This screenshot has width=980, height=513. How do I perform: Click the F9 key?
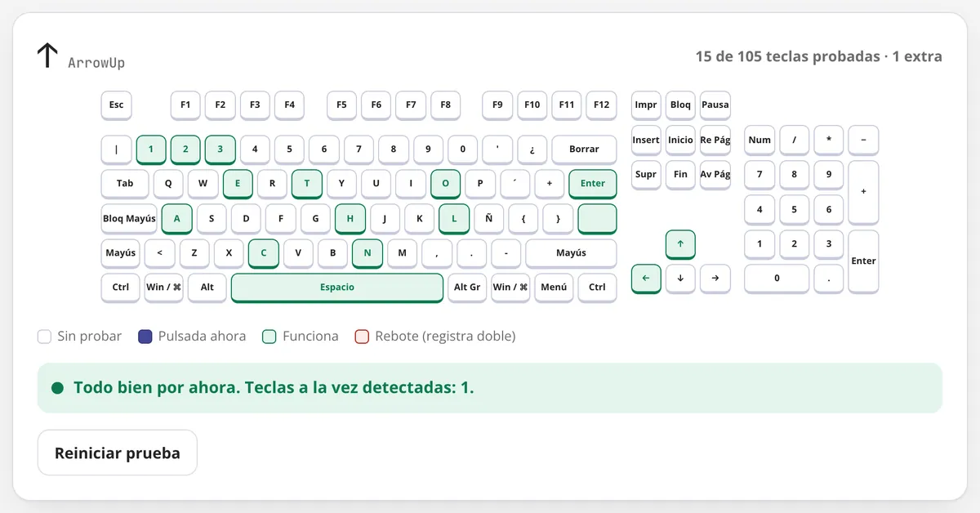[x=497, y=105]
